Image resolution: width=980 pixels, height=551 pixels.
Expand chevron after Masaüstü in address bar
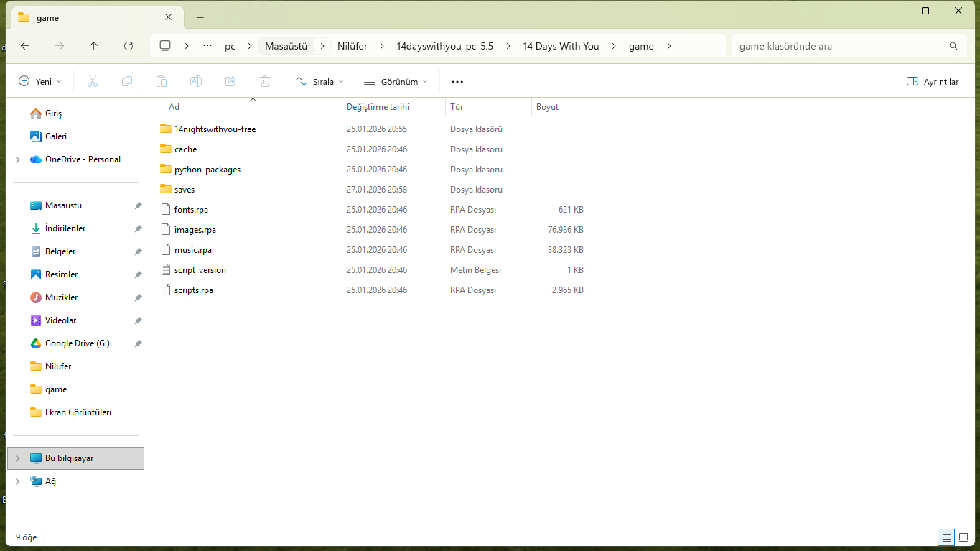pos(324,46)
